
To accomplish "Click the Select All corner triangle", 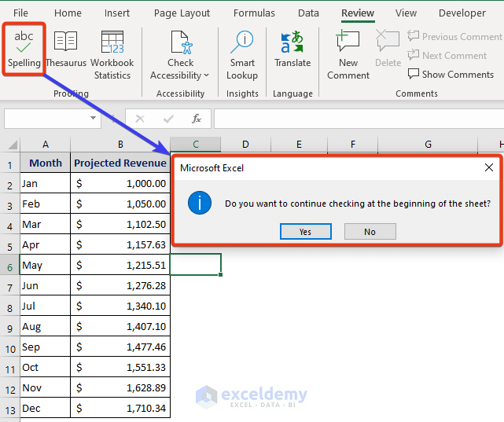I will [13, 145].
